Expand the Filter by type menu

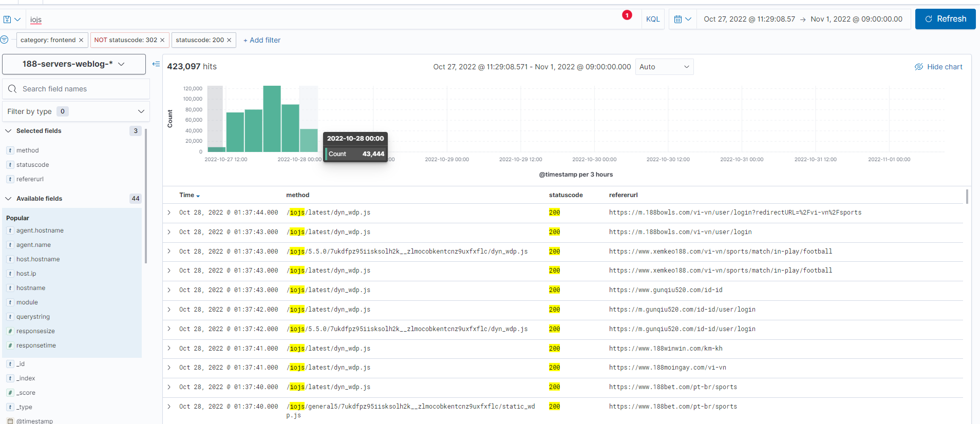[76, 111]
